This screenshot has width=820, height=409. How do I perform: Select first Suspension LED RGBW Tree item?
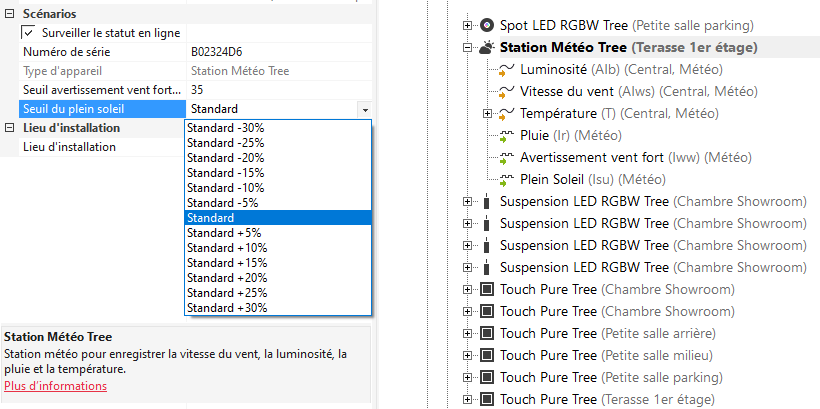[x=584, y=202]
